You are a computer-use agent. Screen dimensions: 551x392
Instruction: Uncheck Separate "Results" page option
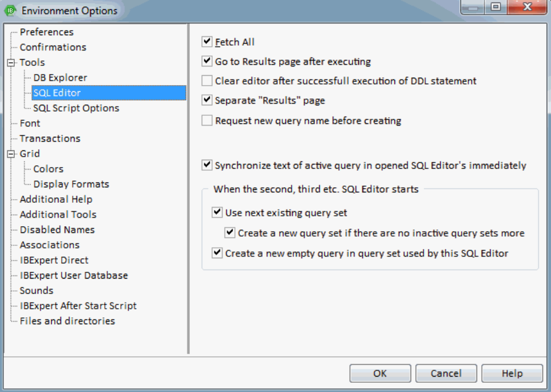coord(207,100)
